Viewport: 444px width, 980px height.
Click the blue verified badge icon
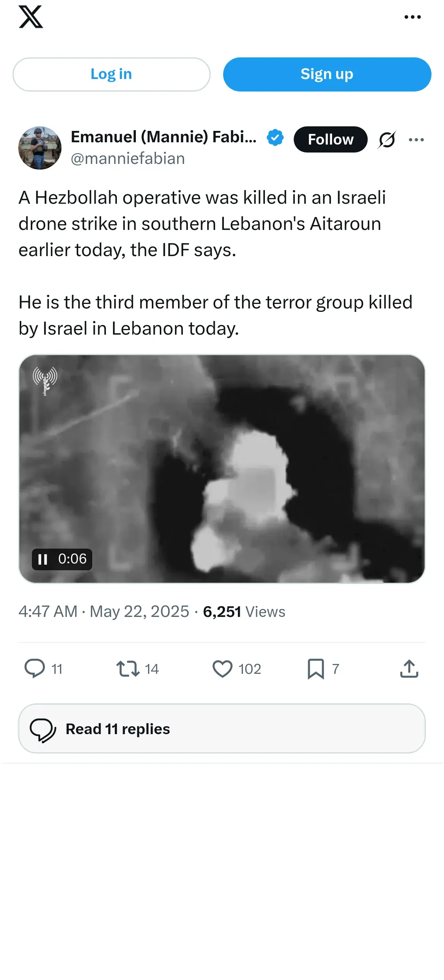pos(275,137)
